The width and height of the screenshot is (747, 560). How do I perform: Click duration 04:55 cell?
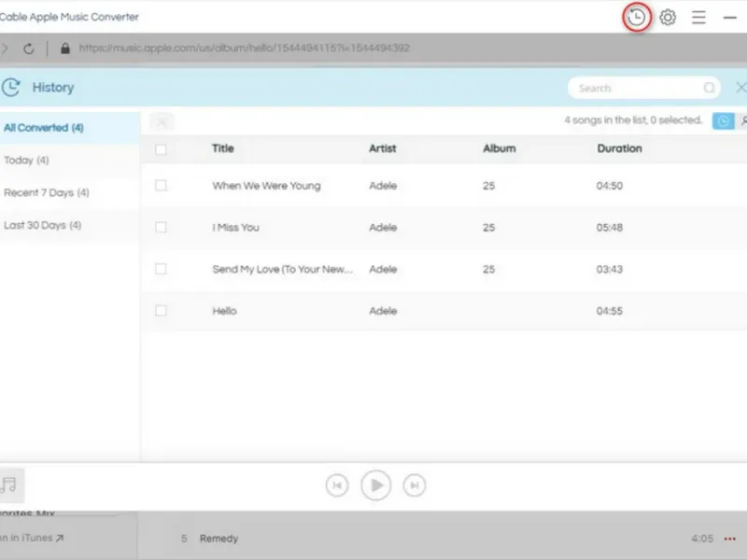point(610,311)
